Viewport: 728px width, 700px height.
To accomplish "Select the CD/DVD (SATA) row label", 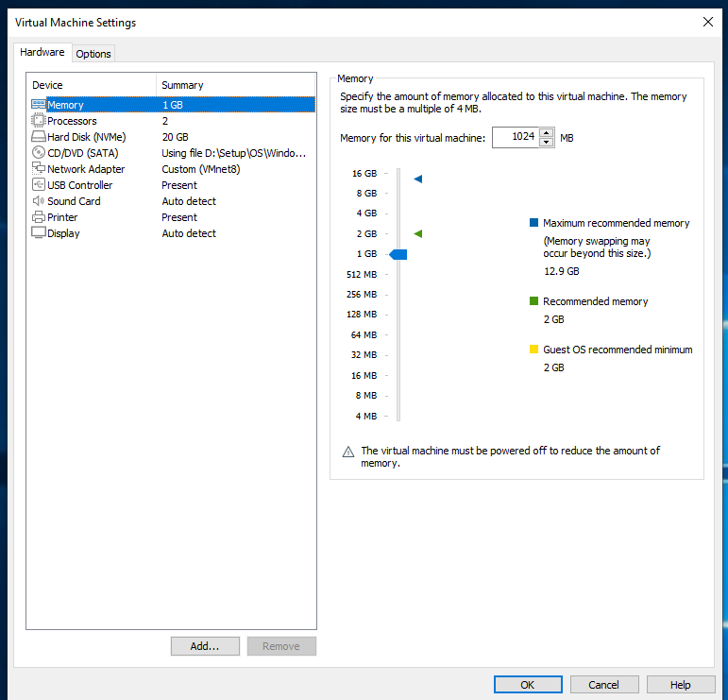I will 83,153.
